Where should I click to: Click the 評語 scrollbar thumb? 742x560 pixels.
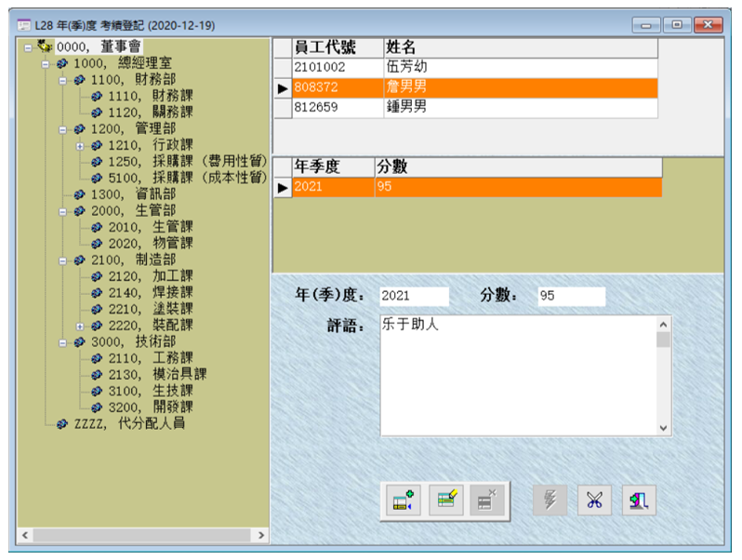(664, 340)
